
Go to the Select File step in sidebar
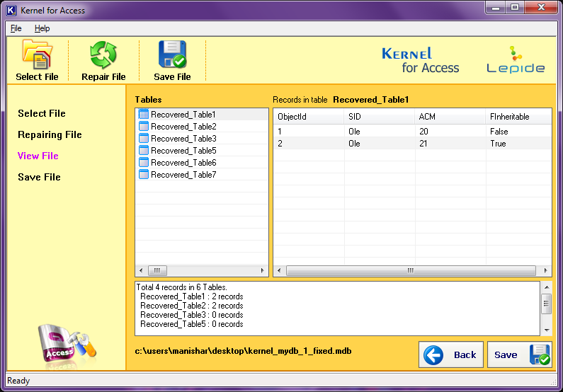coord(42,113)
